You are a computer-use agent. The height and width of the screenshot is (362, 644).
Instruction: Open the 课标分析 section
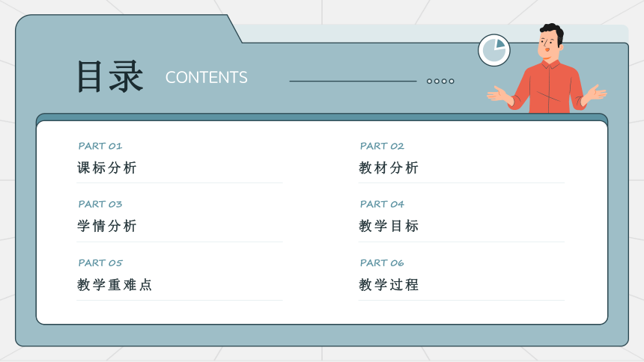click(x=107, y=168)
